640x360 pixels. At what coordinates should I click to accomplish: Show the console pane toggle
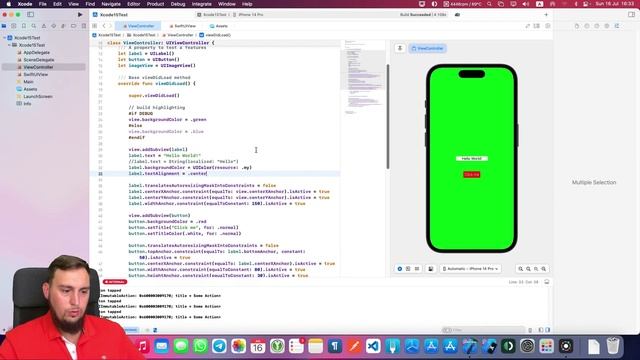[548, 330]
